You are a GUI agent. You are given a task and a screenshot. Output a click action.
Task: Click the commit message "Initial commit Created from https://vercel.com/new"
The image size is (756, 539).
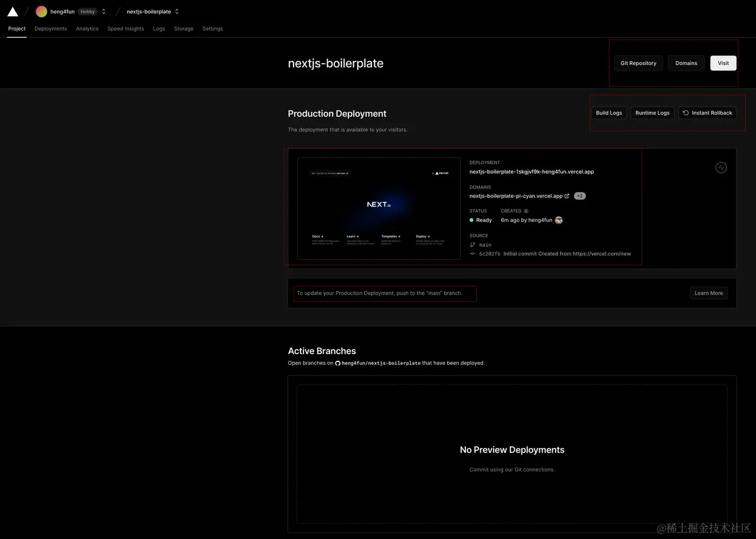pos(567,254)
